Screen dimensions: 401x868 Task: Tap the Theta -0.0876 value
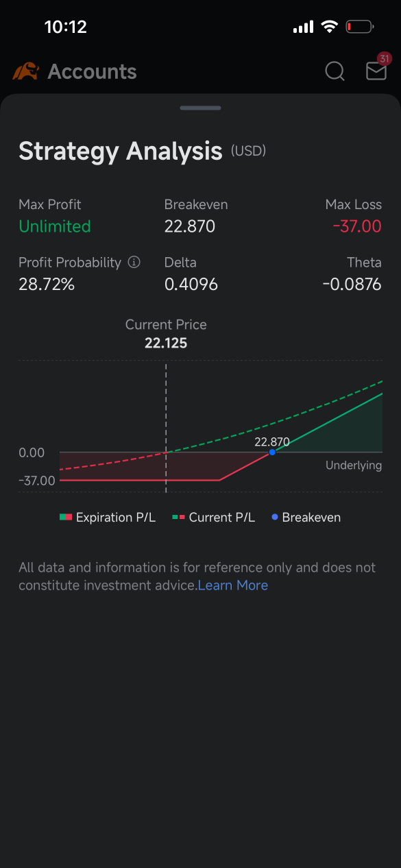click(x=352, y=284)
